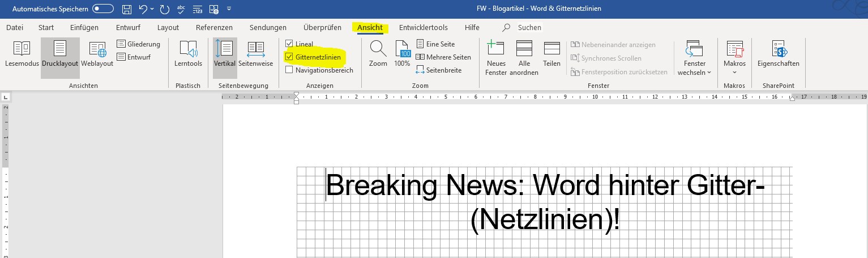Click the abc spelling check icon

(181, 9)
